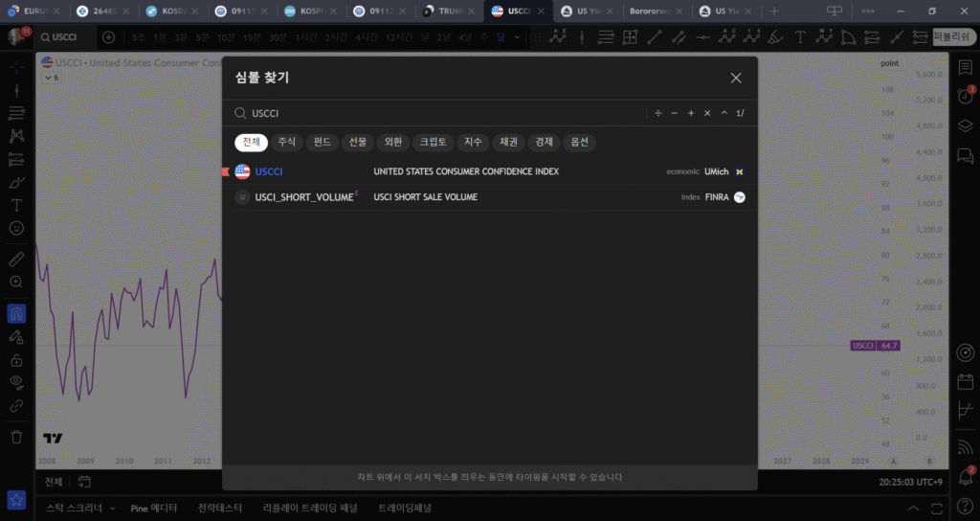This screenshot has height=521, width=980.
Task: Insert the 1/ inverse operator in search
Action: point(740,113)
